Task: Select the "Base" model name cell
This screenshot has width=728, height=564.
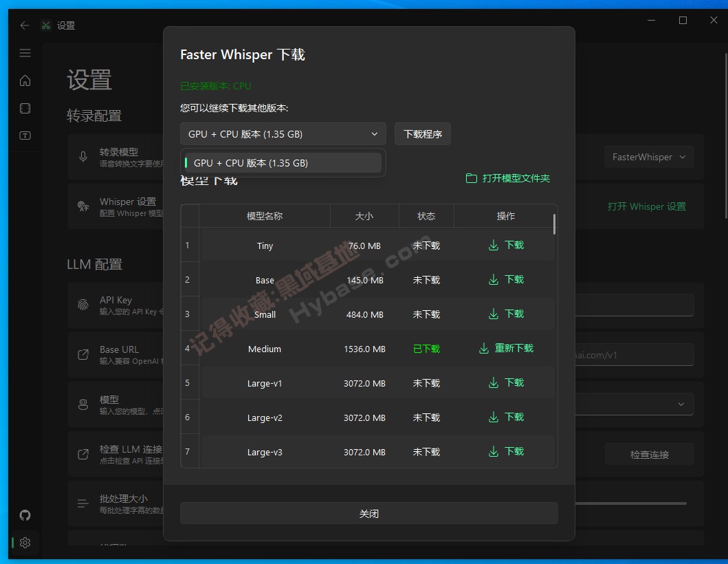Action: pos(265,280)
